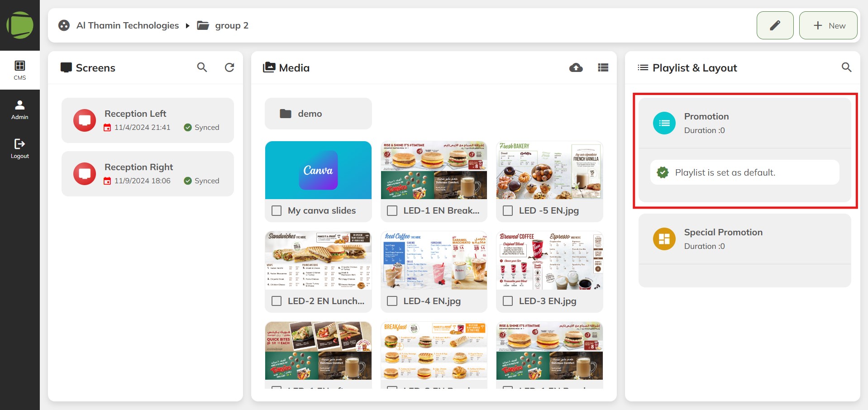Check the LED-1 EN Break... checkbox
Screen dimensions: 868x410
(392, 211)
